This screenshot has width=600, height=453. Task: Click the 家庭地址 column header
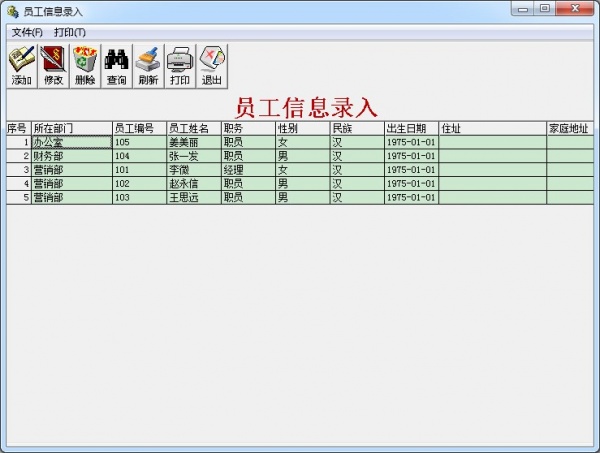click(570, 129)
